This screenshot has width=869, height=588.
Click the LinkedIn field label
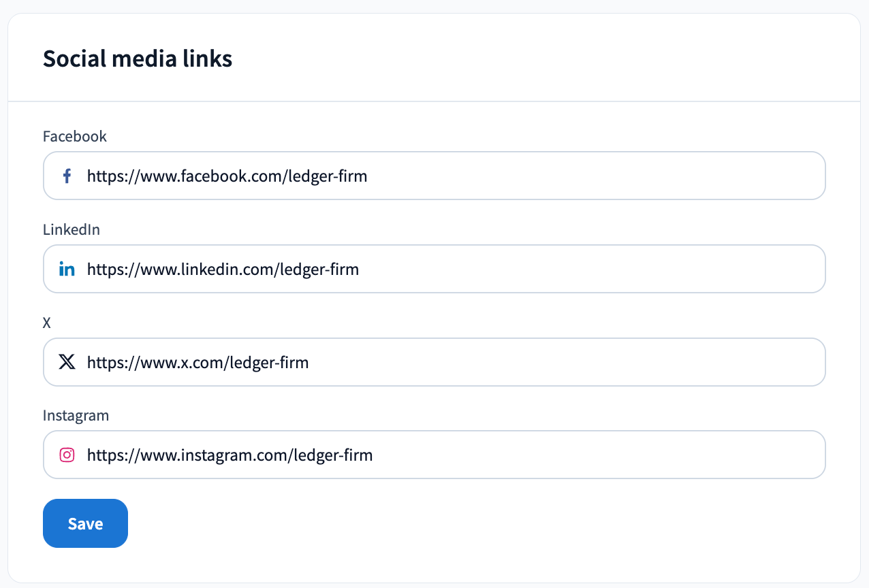tap(72, 229)
